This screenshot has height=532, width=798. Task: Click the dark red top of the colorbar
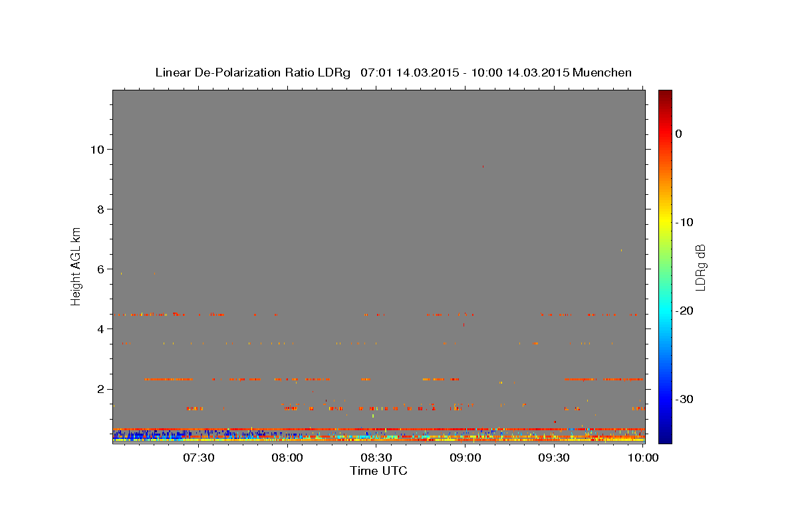tap(665, 96)
